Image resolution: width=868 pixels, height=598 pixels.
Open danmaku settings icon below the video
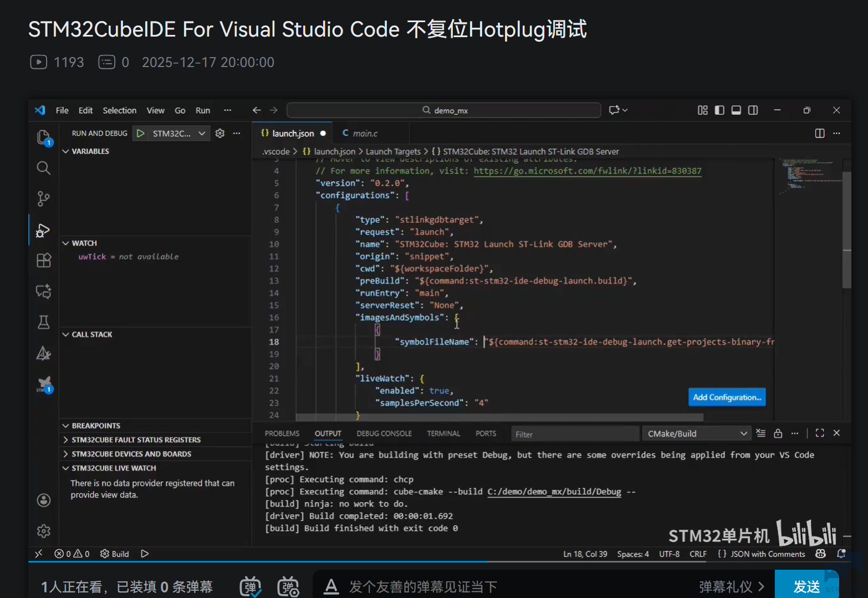288,587
